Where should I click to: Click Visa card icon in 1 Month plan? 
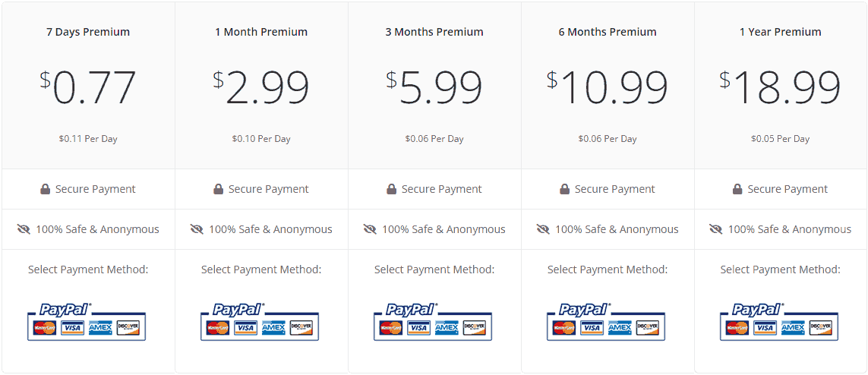(246, 328)
